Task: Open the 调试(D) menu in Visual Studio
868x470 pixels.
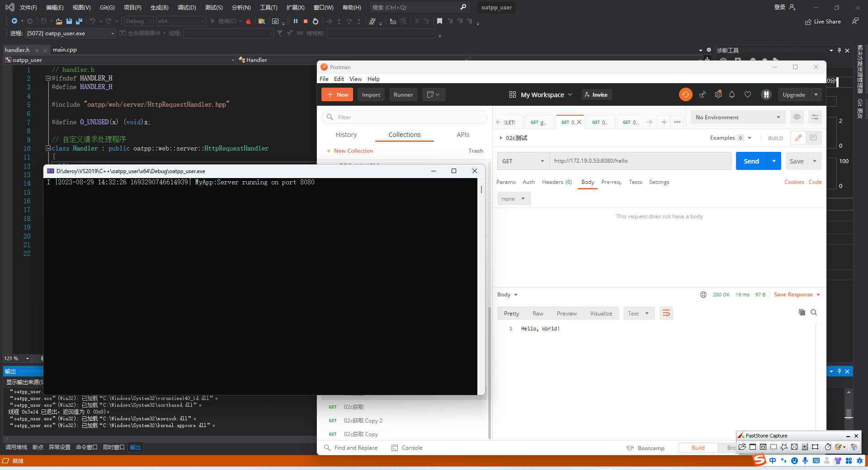Action: click(x=187, y=7)
